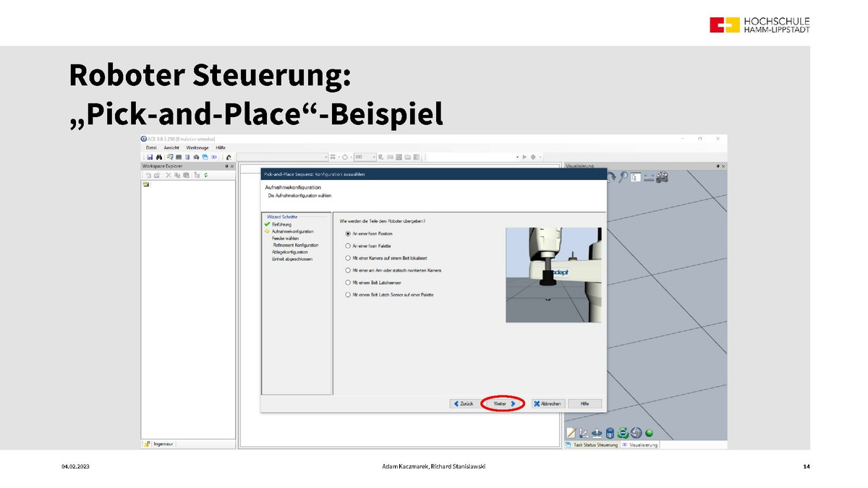This screenshot has height=488, width=868.
Task: Click the 3D visualization toolbar icon
Action: click(x=213, y=156)
